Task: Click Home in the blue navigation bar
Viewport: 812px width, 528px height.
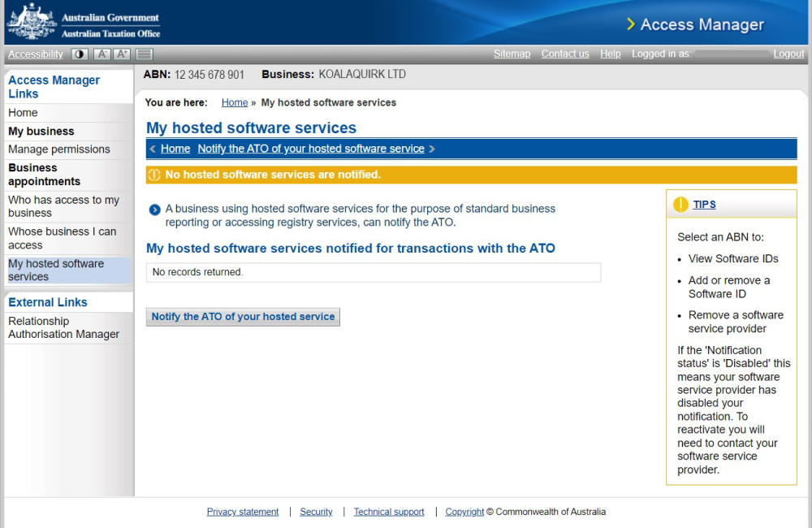Action: pos(175,149)
